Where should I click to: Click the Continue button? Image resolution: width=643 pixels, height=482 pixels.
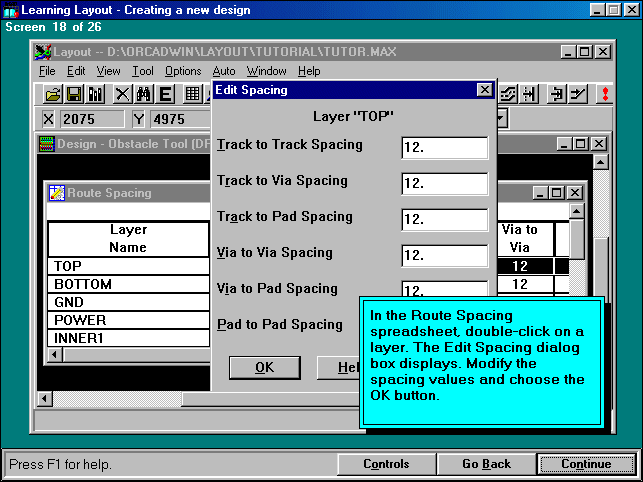click(586, 464)
